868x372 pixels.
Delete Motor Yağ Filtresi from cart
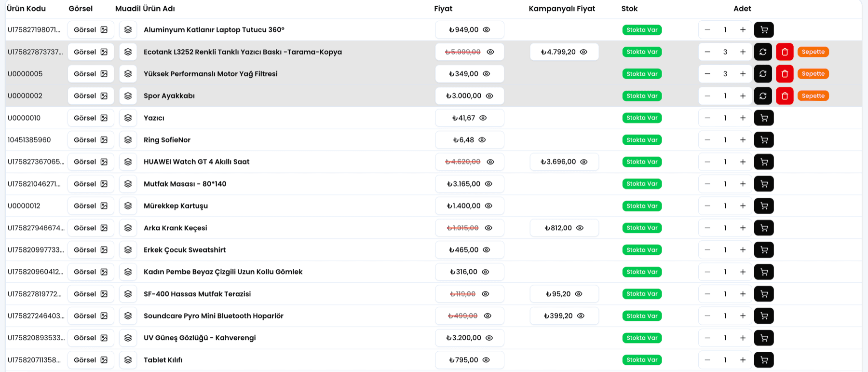785,74
